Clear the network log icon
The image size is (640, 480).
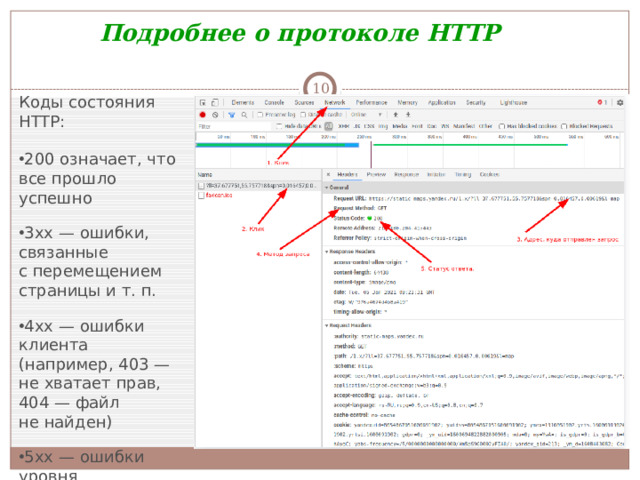tap(215, 115)
